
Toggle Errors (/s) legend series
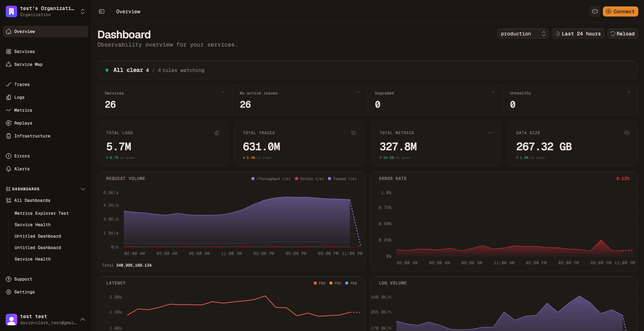(x=309, y=179)
